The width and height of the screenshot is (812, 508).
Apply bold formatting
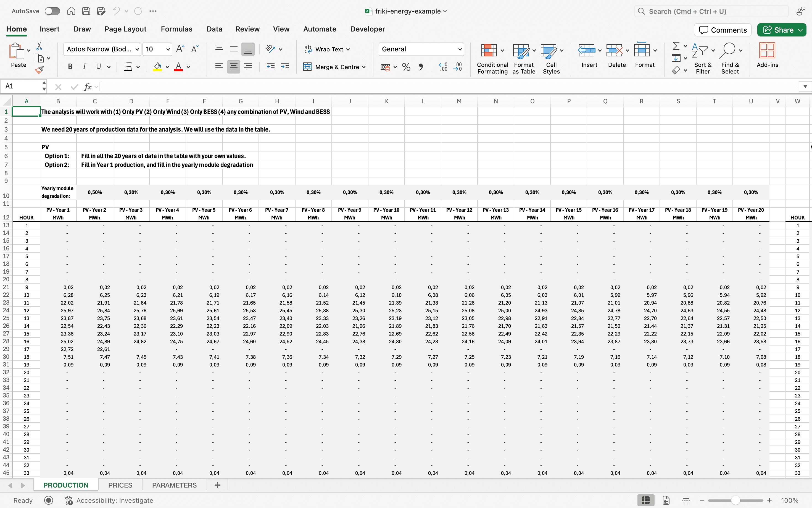pos(70,66)
